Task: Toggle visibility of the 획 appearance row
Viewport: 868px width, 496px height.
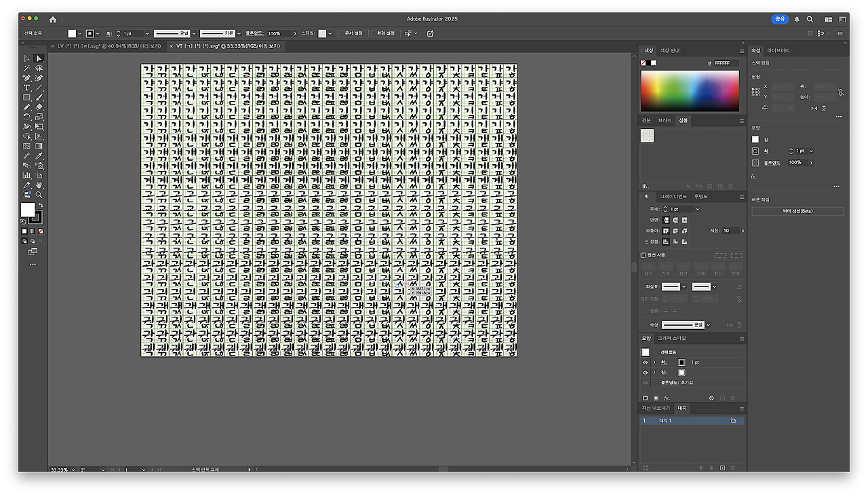Action: 646,362
